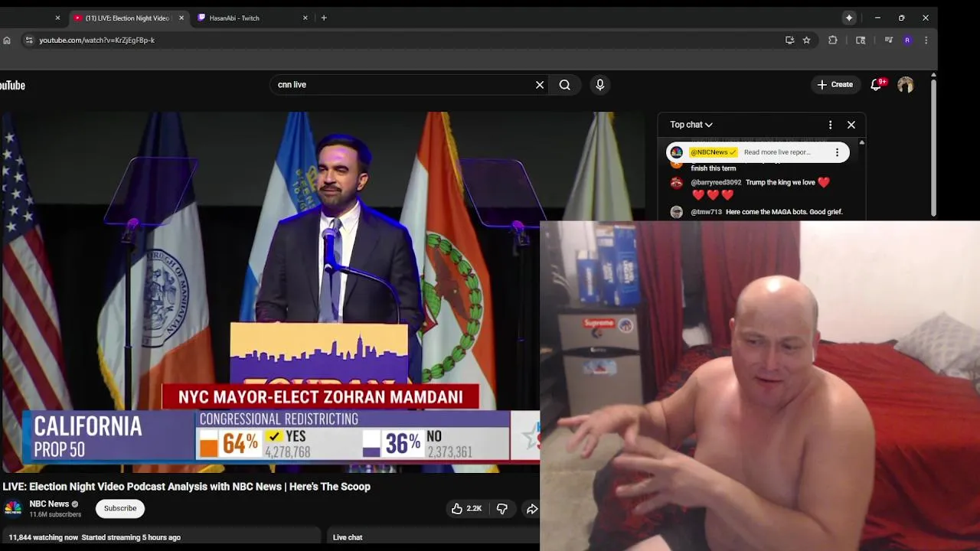The height and width of the screenshot is (551, 980).
Task: Open the YouTube account avatar menu
Action: tap(906, 85)
